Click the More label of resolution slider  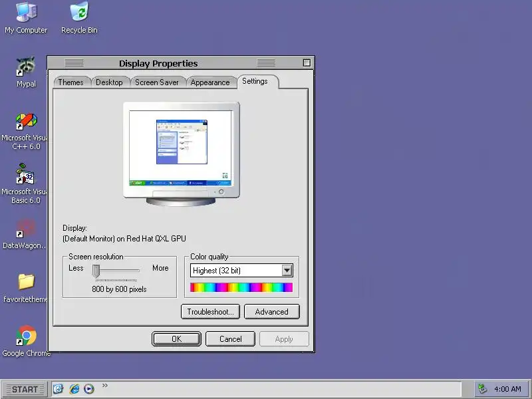(x=160, y=268)
